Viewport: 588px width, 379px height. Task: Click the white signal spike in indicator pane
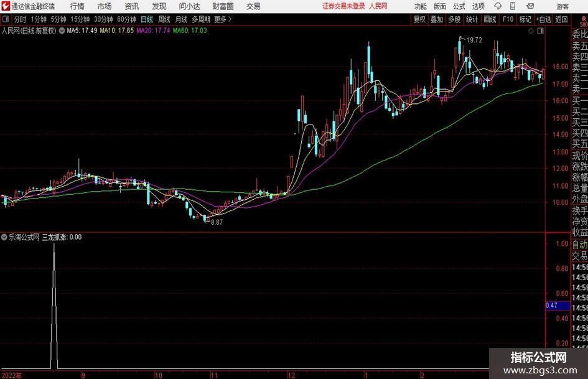click(x=54, y=306)
